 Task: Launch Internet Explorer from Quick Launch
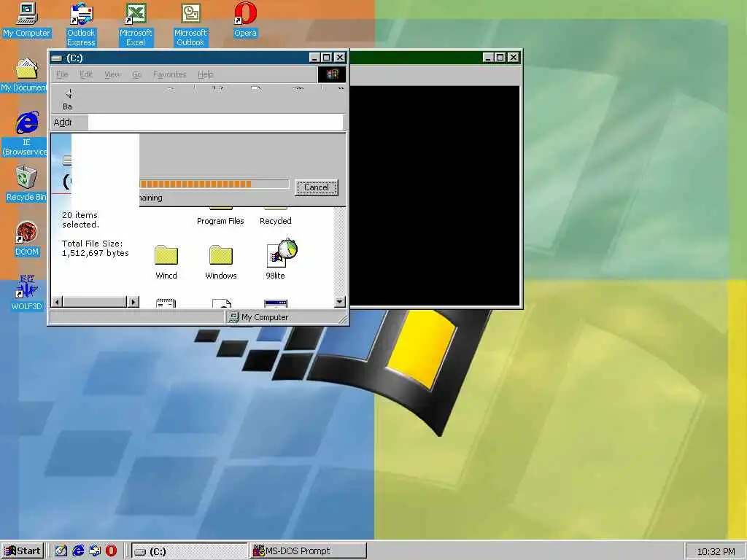tap(78, 551)
